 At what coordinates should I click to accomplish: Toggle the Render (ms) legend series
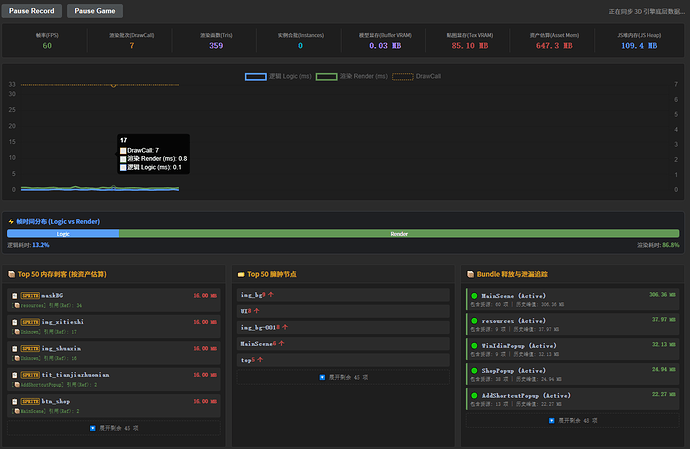(352, 77)
